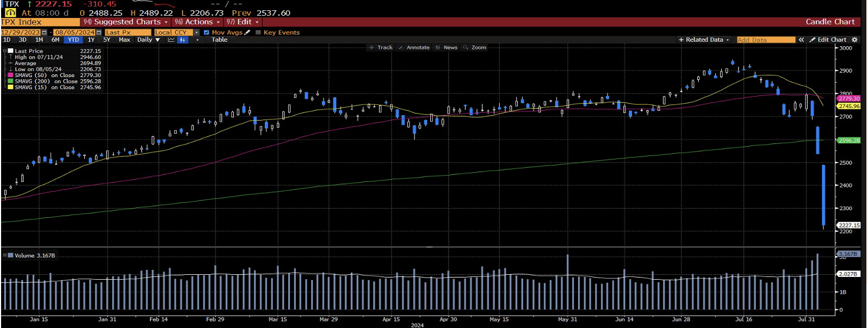This screenshot has width=868, height=328.
Task: Click the pencil icon next to Mov Avgs
Action: click(247, 33)
